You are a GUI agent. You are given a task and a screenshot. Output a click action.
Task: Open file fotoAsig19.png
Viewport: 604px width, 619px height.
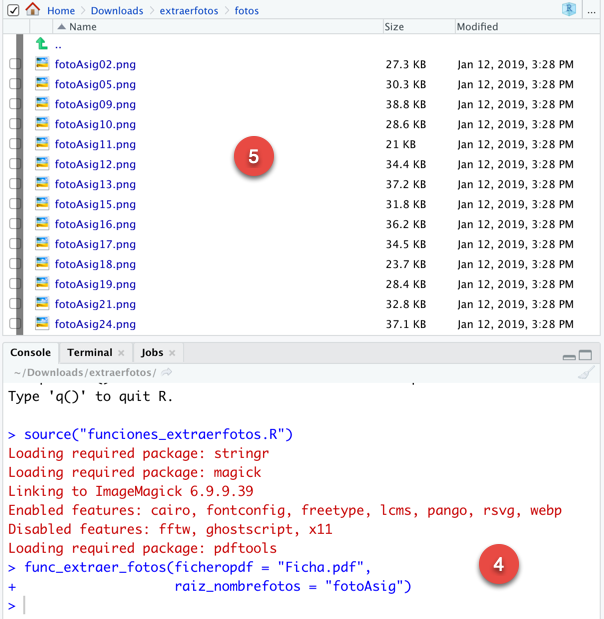95,284
